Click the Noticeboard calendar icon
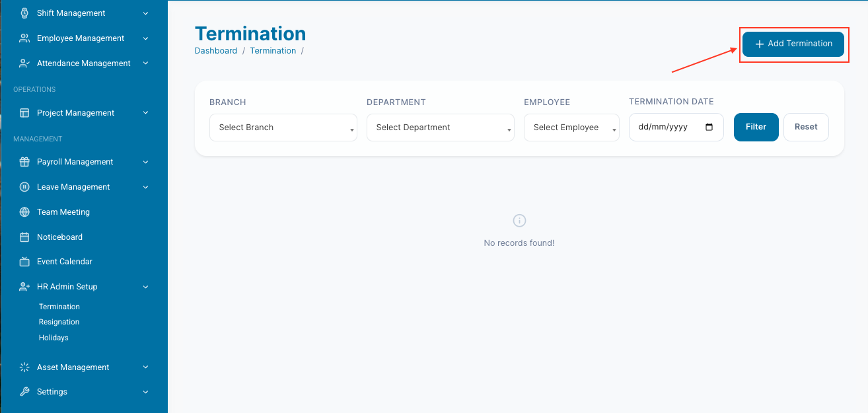This screenshot has height=413, width=868. 24,237
